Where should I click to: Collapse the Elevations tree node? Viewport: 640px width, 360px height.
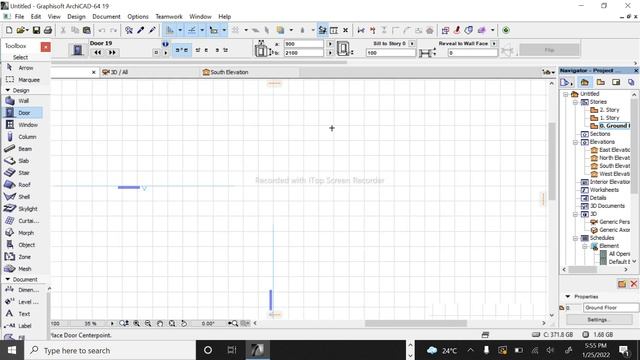(575, 142)
